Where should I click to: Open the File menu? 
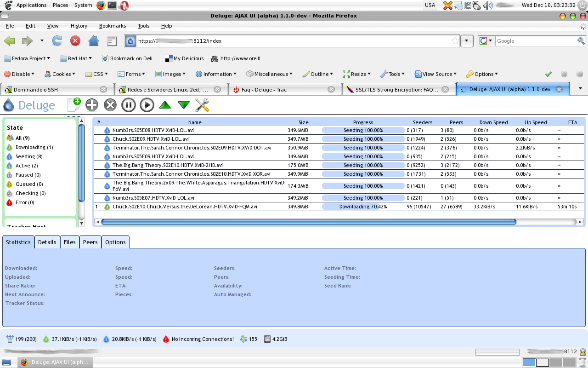point(10,26)
